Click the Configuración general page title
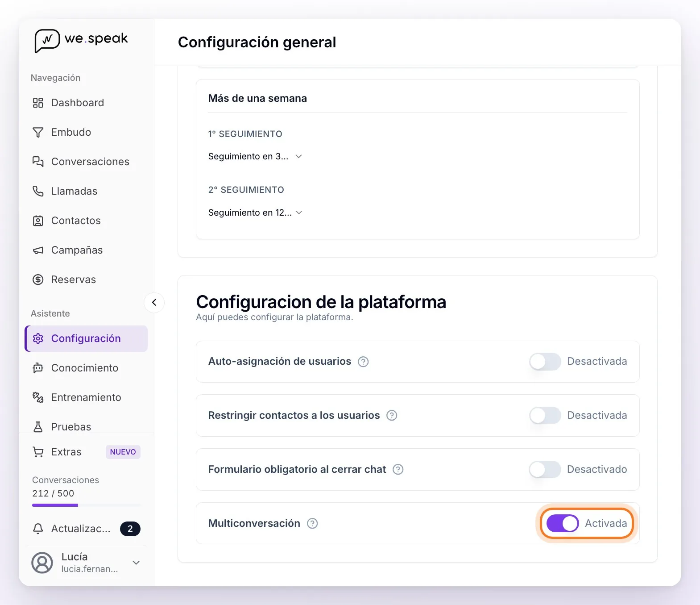Viewport: 700px width, 605px height. coord(257,42)
